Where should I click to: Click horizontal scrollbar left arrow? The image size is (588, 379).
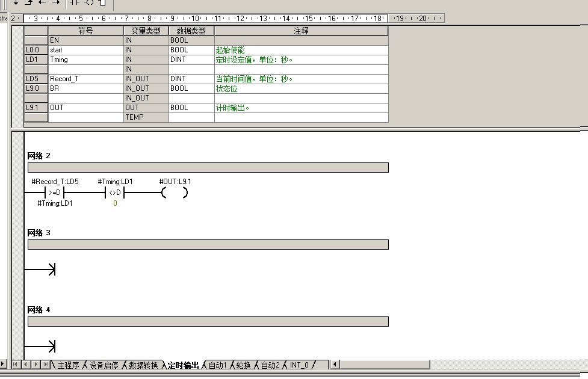tap(335, 364)
